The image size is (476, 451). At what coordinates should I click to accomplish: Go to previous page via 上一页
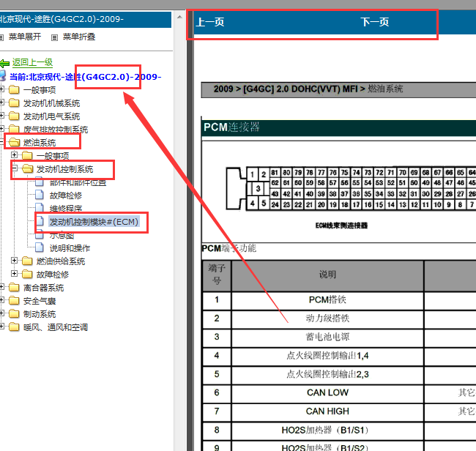210,22
